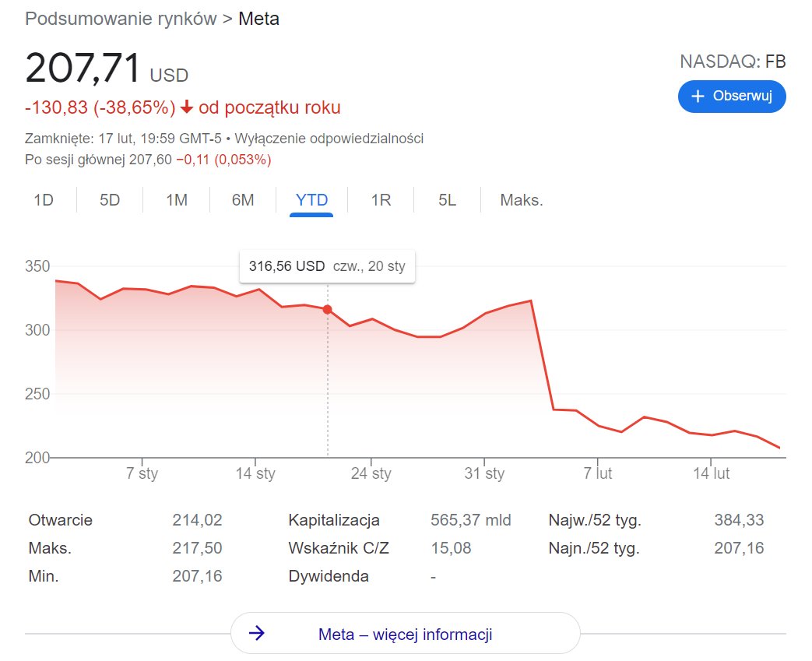The width and height of the screenshot is (812, 661).
Task: Click the 14 sty axis label
Action: point(255,473)
